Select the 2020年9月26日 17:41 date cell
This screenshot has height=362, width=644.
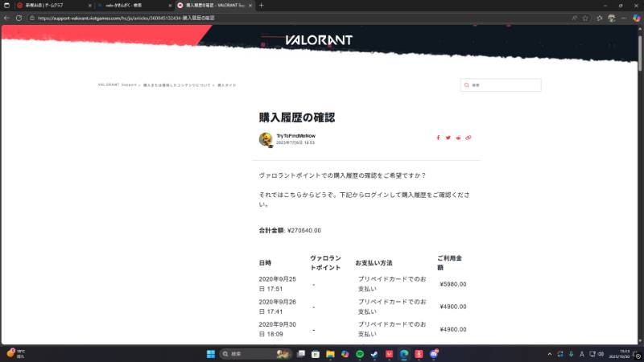point(277,306)
